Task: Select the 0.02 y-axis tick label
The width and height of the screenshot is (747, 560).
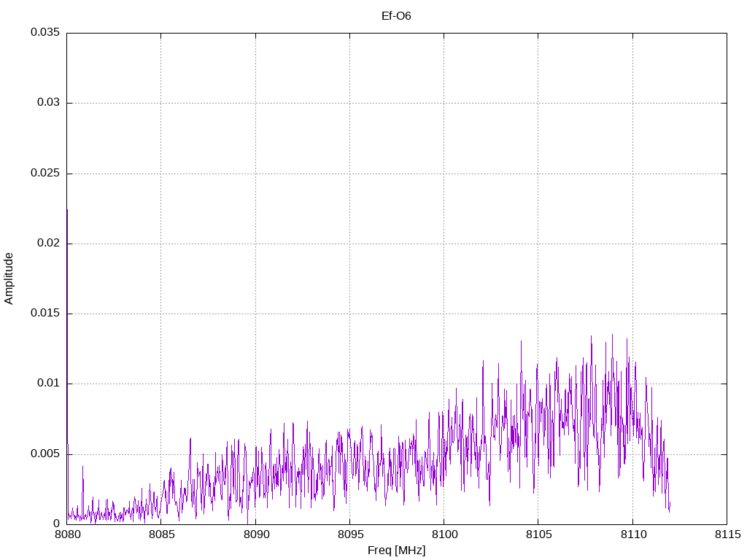Action: [47, 244]
